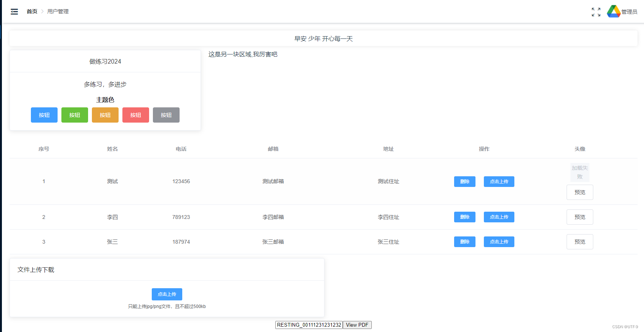This screenshot has height=332, width=644.
Task: Upload avatar for 测试 via 点击上传
Action: tap(499, 182)
